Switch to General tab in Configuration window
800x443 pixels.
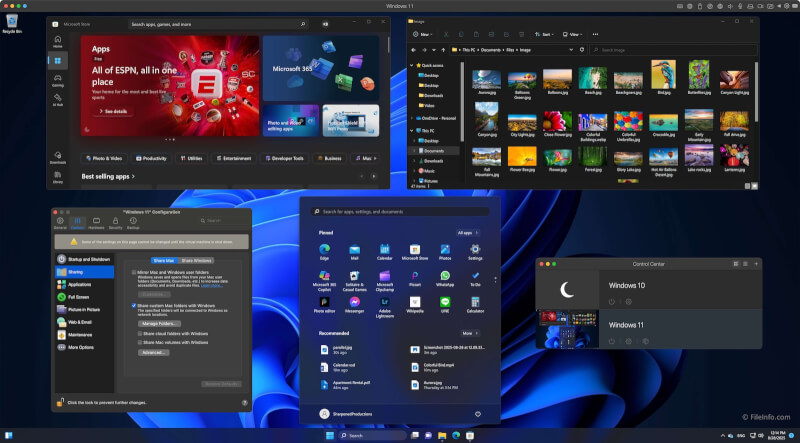point(60,223)
